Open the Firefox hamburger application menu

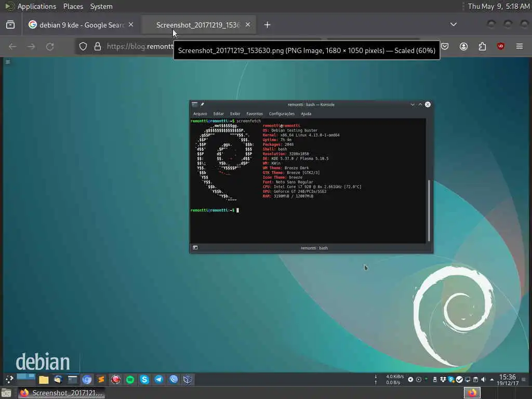tap(520, 46)
